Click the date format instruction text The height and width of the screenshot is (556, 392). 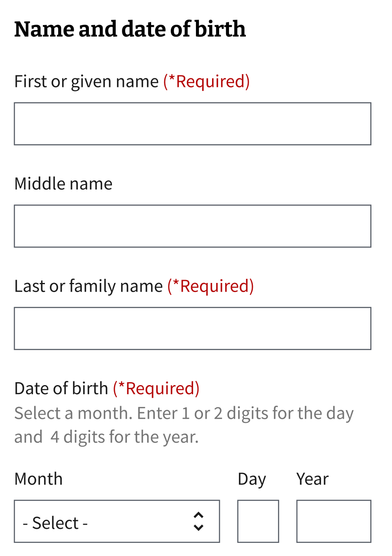184,424
